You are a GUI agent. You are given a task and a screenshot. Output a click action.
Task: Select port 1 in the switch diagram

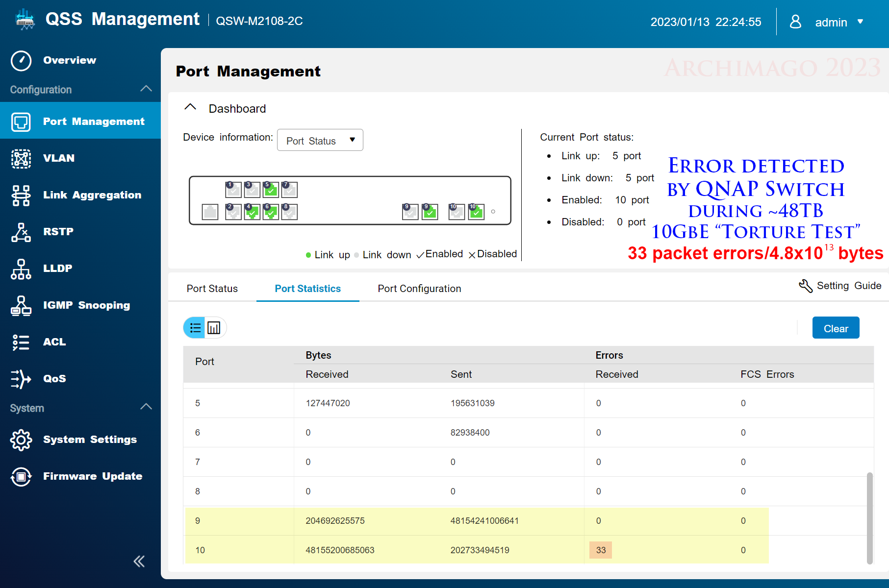[x=233, y=189]
